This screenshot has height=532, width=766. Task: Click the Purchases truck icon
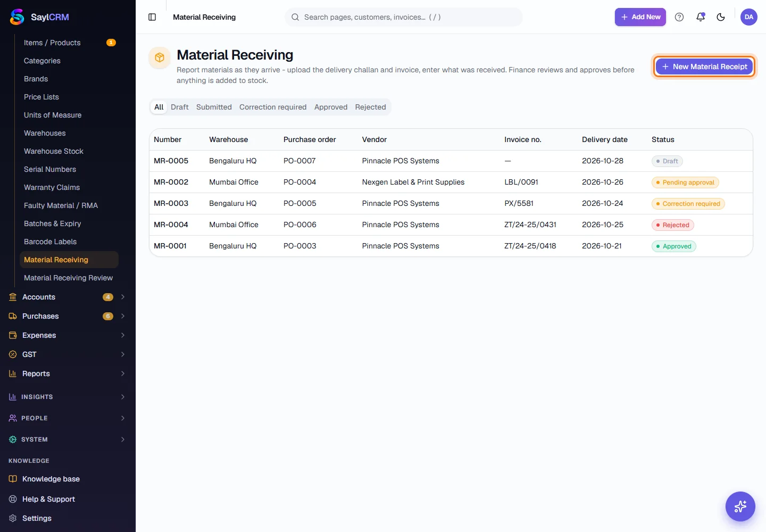point(13,316)
